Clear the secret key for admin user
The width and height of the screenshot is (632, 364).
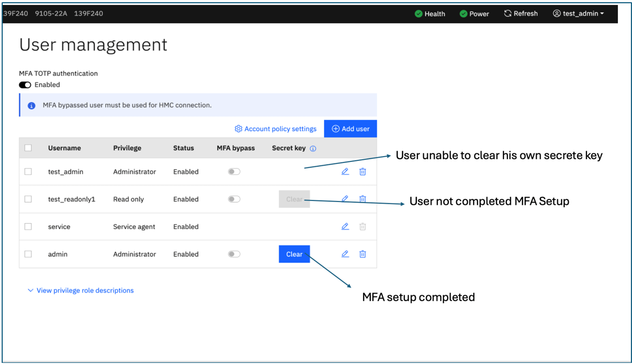(294, 254)
